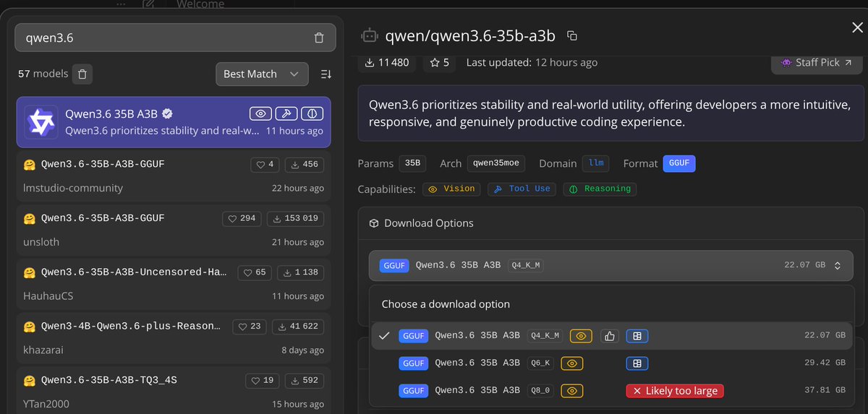This screenshot has width=868, height=414.
Task: Click the 4 likes heart badge on lmstudio-community row
Action: [265, 165]
